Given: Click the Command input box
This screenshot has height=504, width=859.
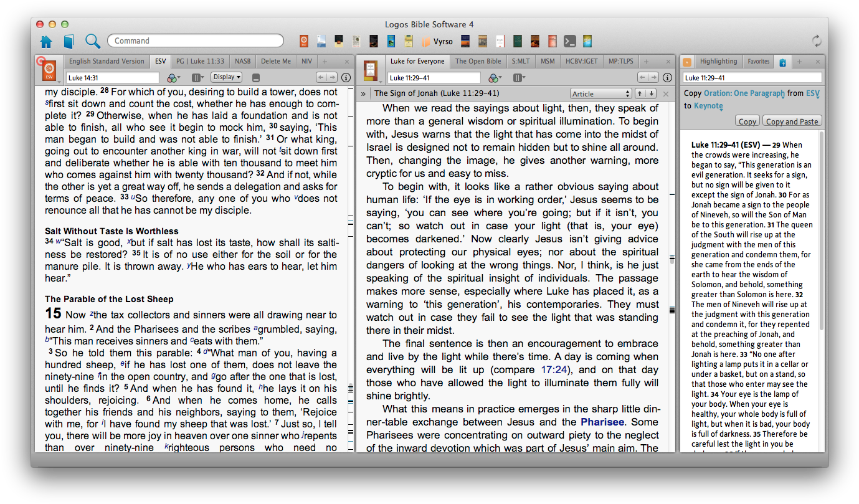Looking at the screenshot, I should point(196,40).
